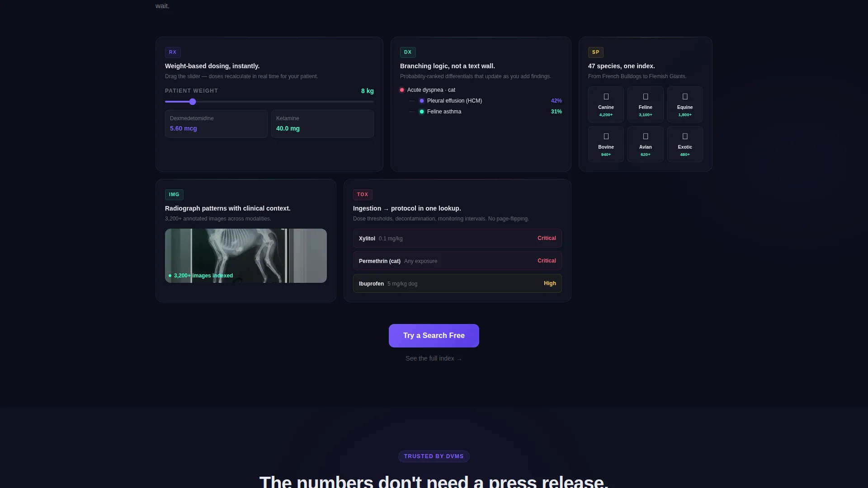Click the Ketamine dose card

click(322, 124)
